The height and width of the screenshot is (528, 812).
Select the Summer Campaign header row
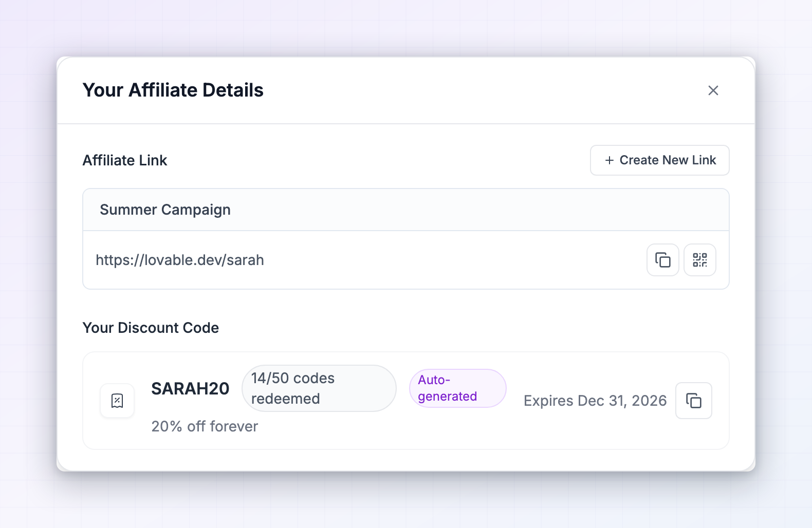coord(406,210)
